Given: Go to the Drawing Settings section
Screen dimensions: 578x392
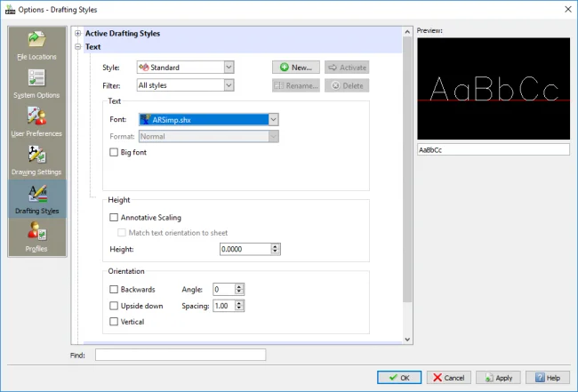Looking at the screenshot, I should tap(36, 158).
